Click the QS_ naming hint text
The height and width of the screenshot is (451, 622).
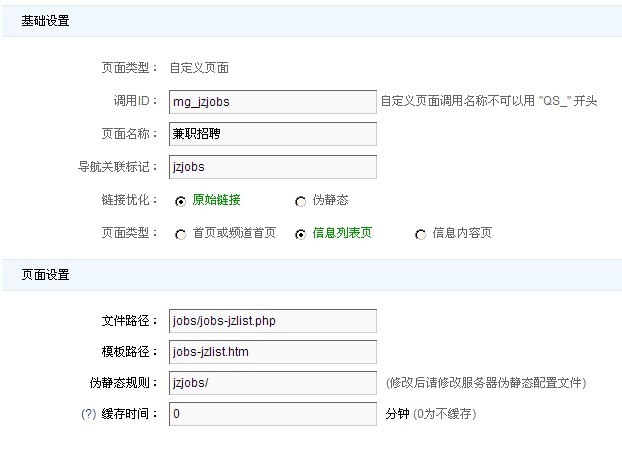coord(488,101)
